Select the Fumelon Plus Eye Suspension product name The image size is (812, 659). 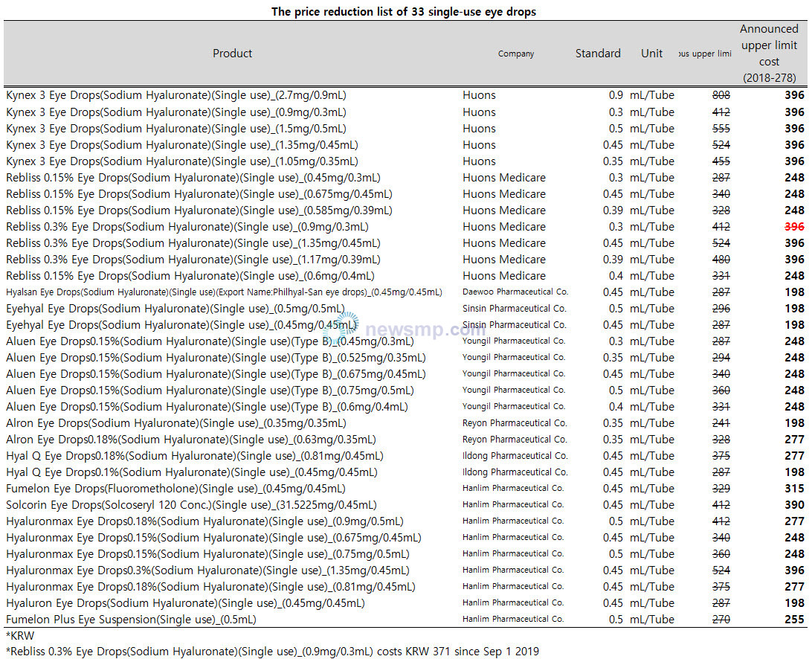click(x=131, y=620)
